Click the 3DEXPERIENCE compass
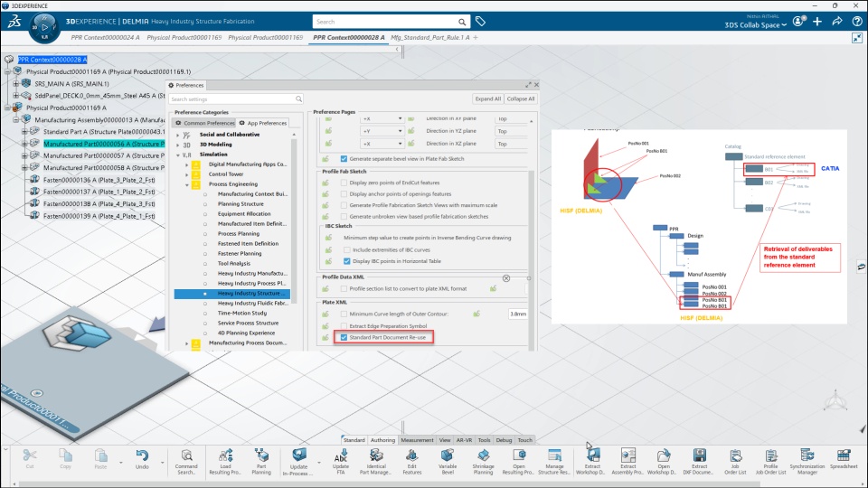The height and width of the screenshot is (488, 868). click(x=43, y=27)
